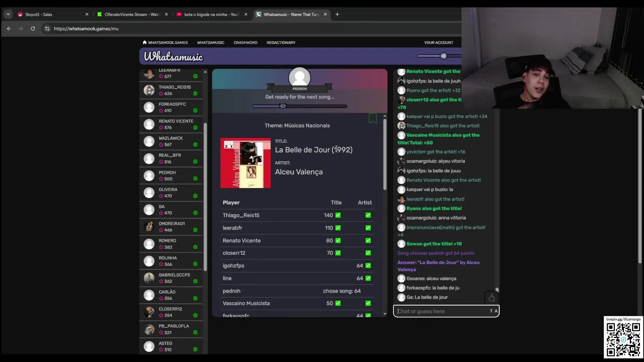
Task: Select RENATO VICENTE avatar in player list
Action: coord(149,124)
